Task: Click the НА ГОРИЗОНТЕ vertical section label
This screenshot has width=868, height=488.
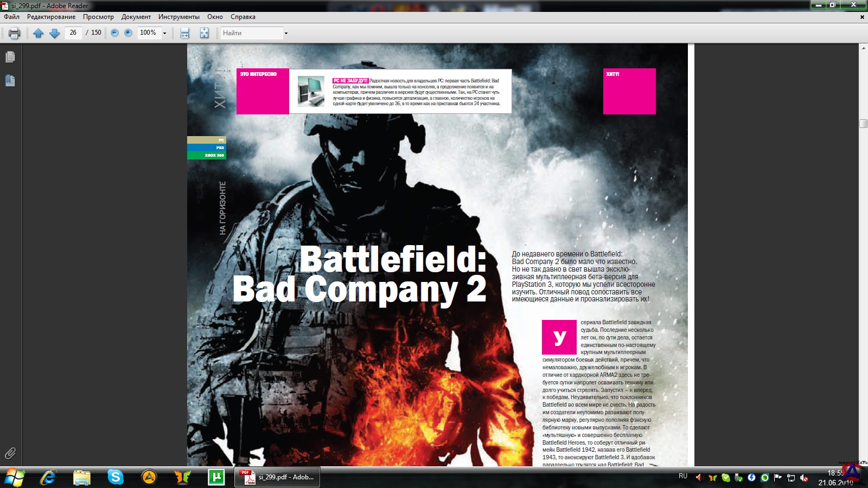Action: pos(222,208)
